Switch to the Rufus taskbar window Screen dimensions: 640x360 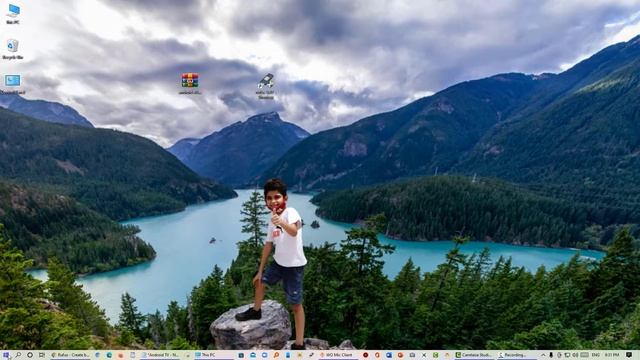(70, 355)
